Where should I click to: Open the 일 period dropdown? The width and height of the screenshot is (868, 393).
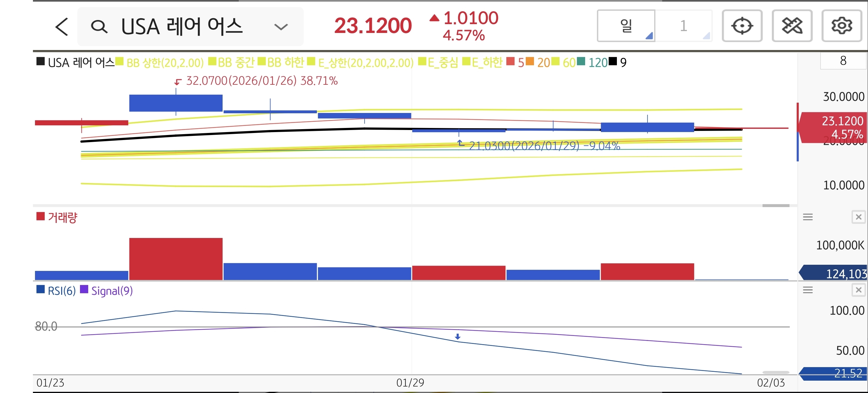coord(626,26)
